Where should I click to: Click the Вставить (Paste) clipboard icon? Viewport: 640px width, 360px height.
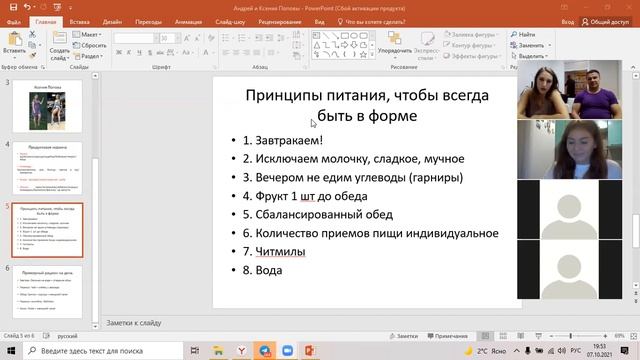(x=15, y=40)
